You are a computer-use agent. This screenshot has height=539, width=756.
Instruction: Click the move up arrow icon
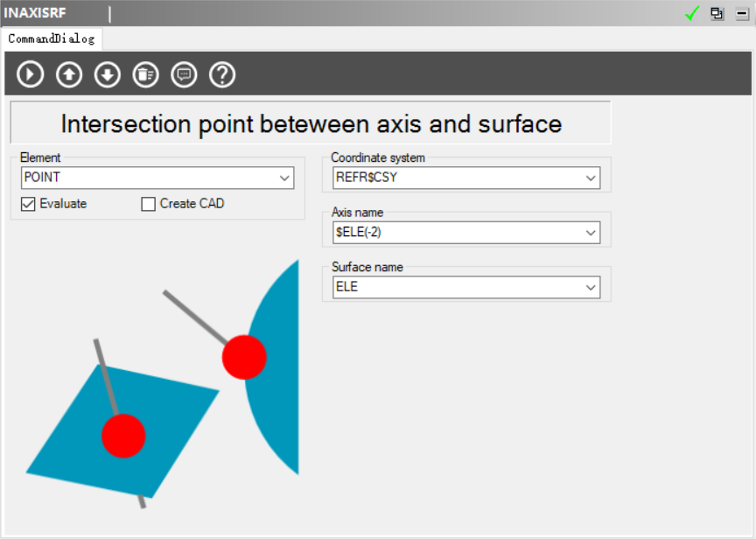point(69,74)
